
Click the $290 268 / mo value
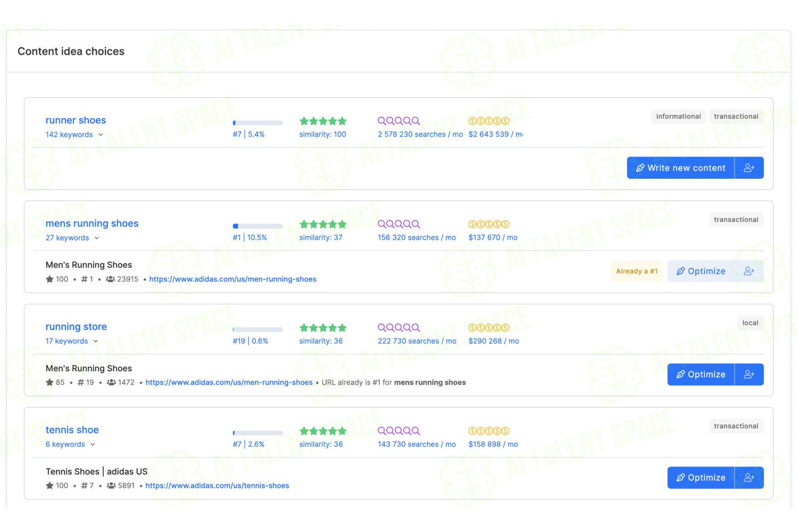point(494,341)
